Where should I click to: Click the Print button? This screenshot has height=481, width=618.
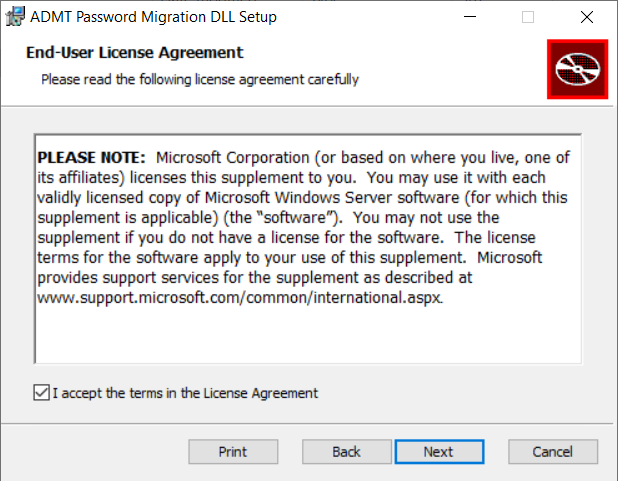(x=233, y=451)
